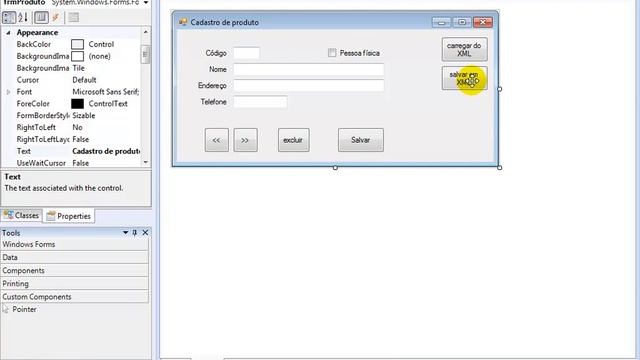Click property grid scrollbar up arrow
The width and height of the screenshot is (640, 360).
(x=146, y=32)
